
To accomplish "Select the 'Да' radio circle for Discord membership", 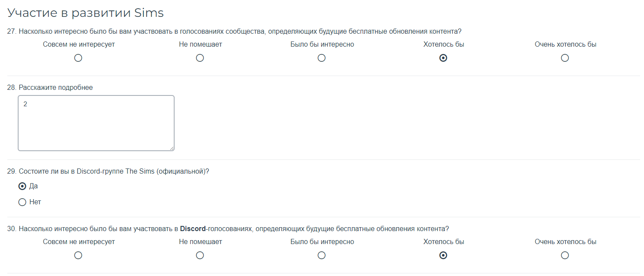I will pyautogui.click(x=22, y=186).
